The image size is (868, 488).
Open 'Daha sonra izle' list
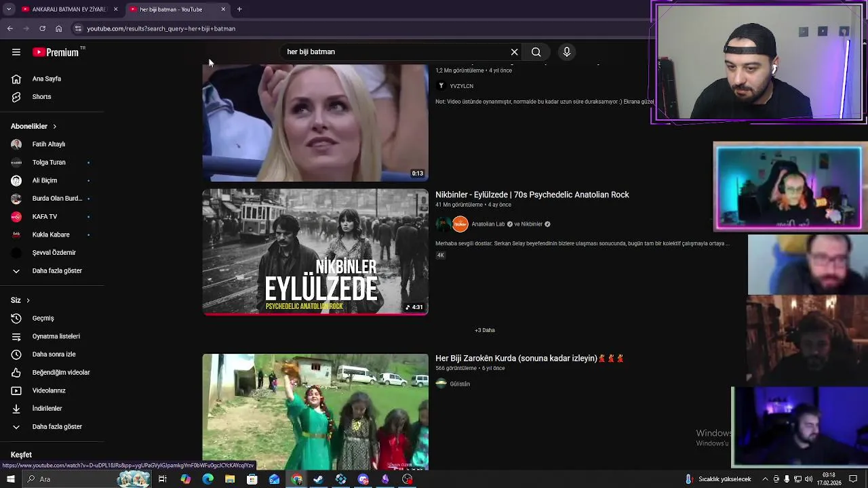point(52,354)
